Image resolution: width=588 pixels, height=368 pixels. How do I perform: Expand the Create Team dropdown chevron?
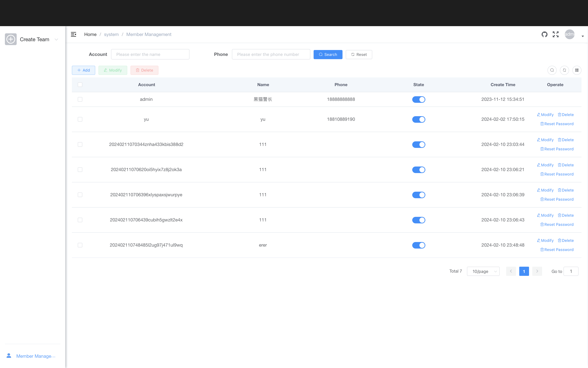57,39
